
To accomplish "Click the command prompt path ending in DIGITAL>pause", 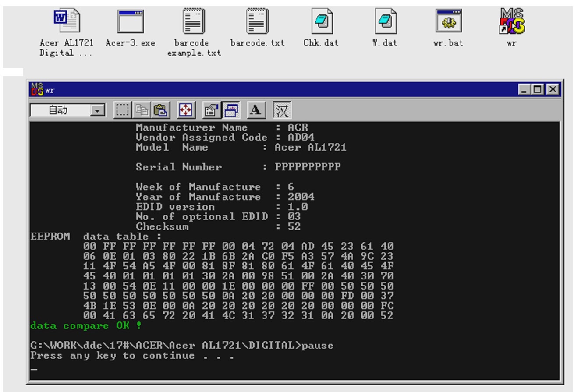I will click(181, 346).
